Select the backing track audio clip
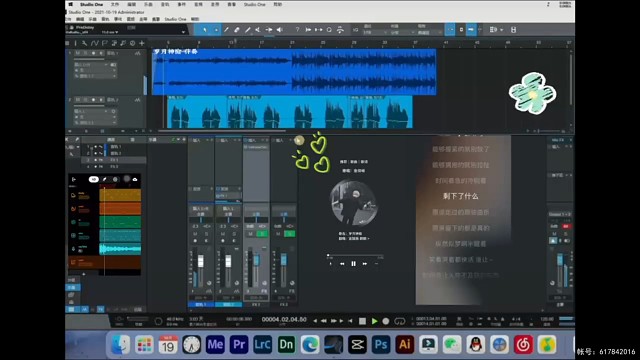The image size is (640, 360). point(294,72)
